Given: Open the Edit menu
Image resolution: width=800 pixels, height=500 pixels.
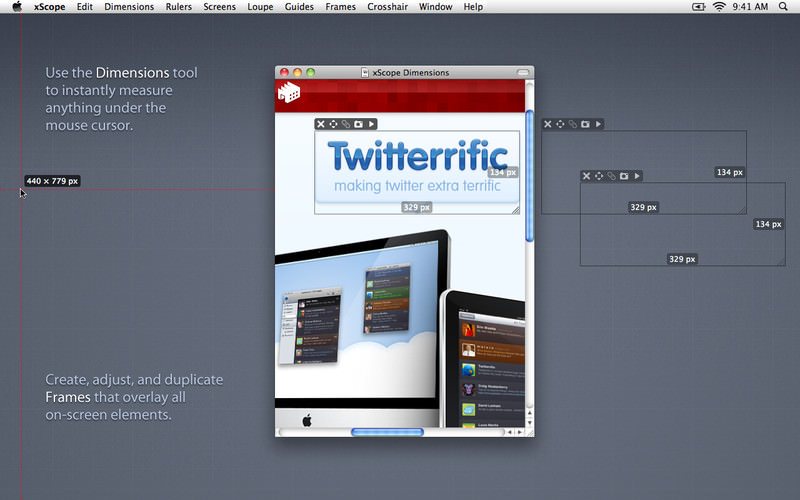Looking at the screenshot, I should (x=85, y=7).
